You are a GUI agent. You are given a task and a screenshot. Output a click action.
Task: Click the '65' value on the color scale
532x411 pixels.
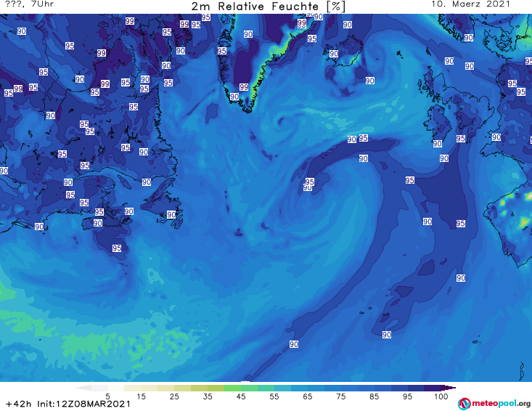click(308, 396)
